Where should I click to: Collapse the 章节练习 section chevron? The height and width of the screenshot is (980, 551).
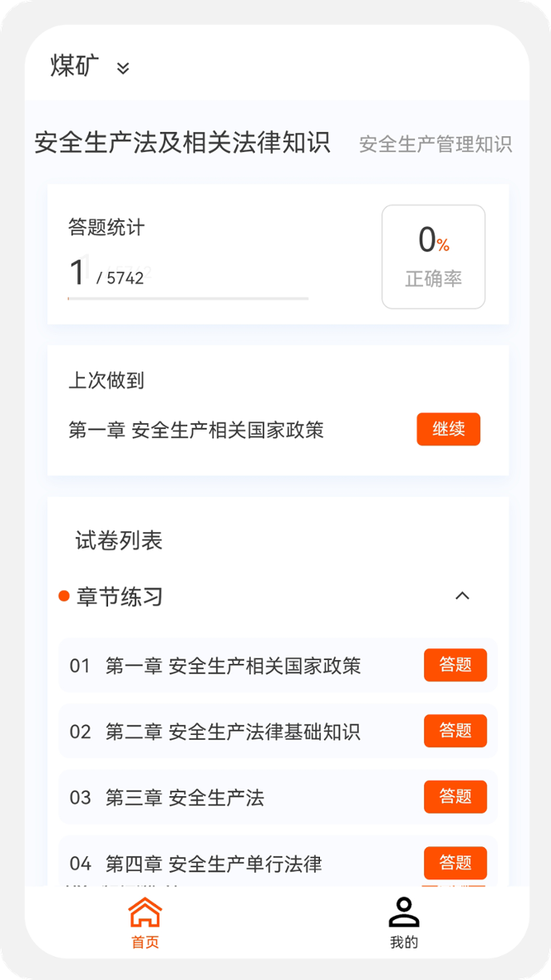tap(463, 596)
